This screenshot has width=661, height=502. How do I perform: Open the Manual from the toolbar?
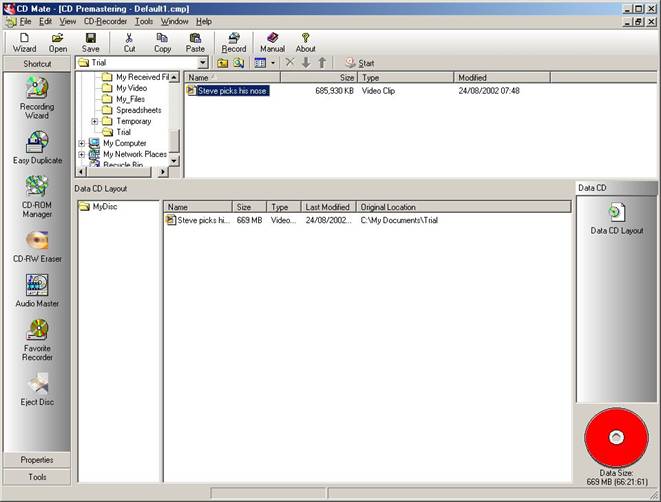[272, 41]
